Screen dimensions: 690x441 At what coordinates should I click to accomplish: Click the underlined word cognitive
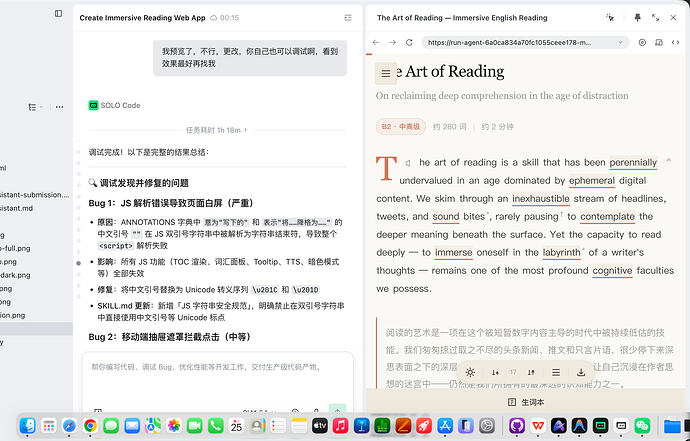tap(612, 271)
